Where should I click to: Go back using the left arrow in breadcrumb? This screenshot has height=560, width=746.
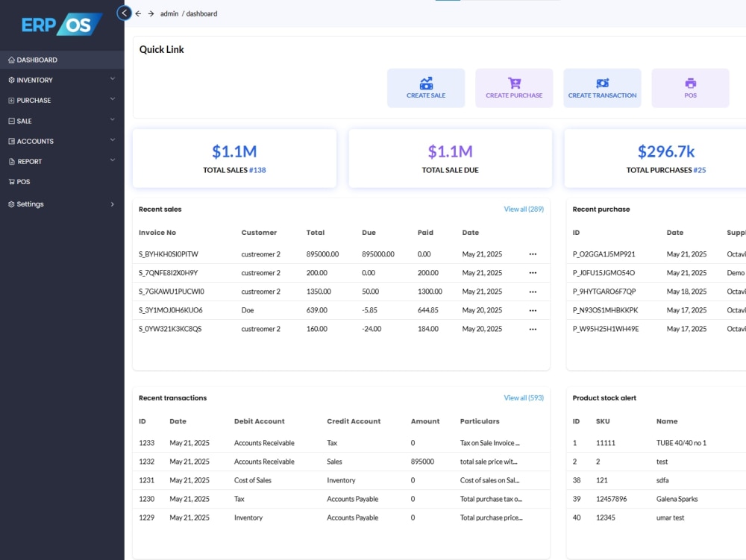tap(138, 13)
